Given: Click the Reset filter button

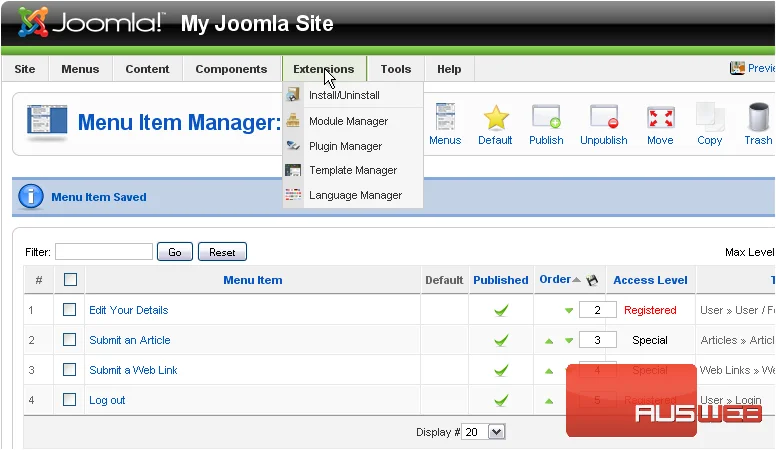Looking at the screenshot, I should [x=222, y=252].
